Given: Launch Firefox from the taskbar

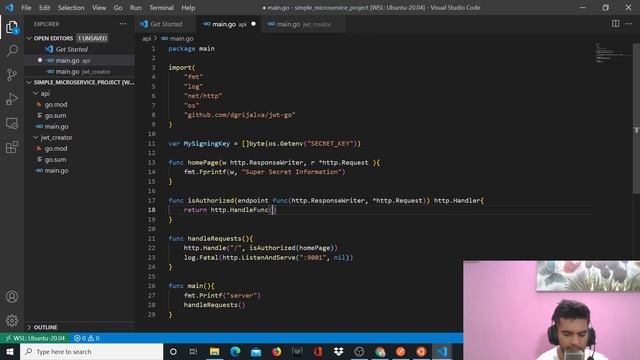Looking at the screenshot, I should [276, 351].
